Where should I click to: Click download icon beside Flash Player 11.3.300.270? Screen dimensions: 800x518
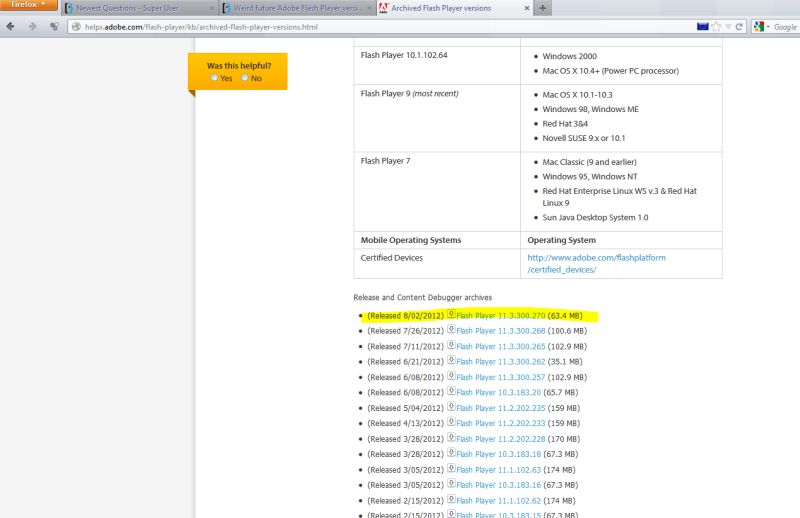[x=451, y=314]
